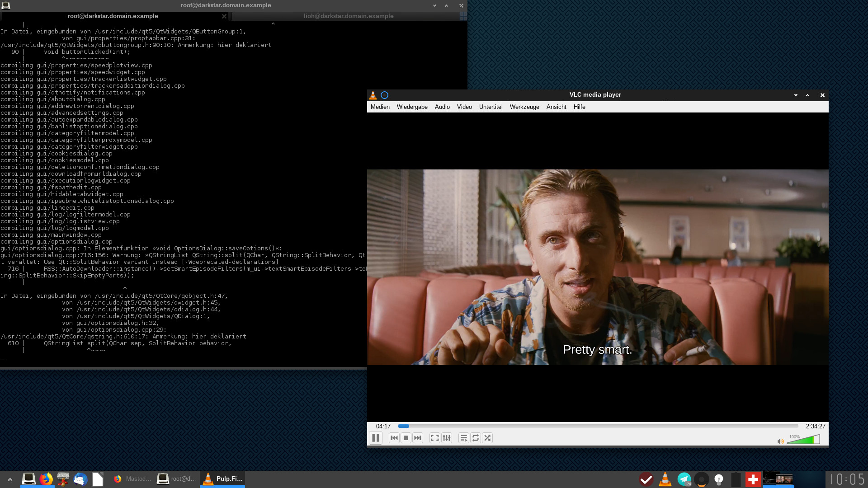This screenshot has height=488, width=868.
Task: Click the dark disc tray icon
Action: click(702, 479)
